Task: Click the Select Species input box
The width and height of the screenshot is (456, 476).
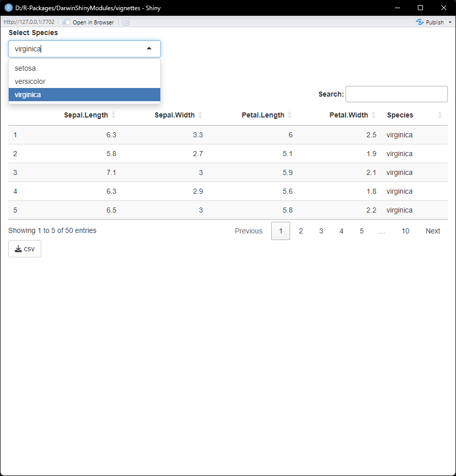Action: click(84, 49)
